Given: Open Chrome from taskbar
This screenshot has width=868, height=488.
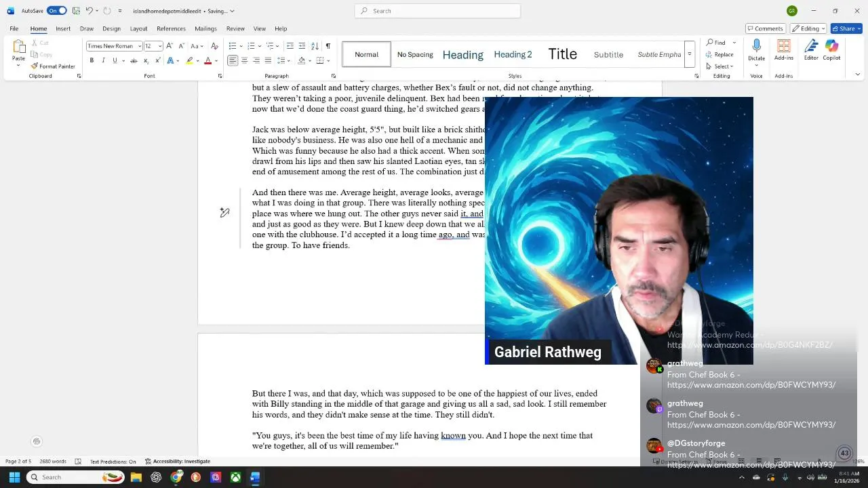Looking at the screenshot, I should [x=176, y=477].
